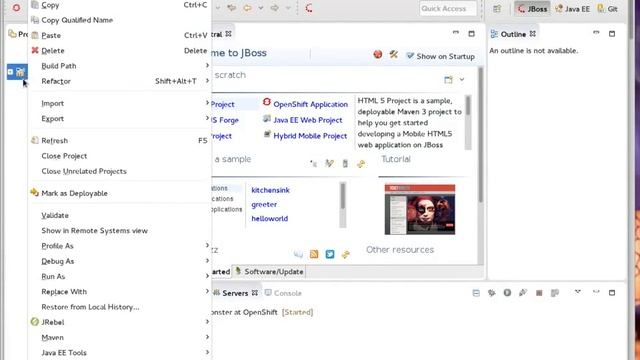Open the kitchensink sample link
The height and width of the screenshot is (360, 640).
pos(270,190)
